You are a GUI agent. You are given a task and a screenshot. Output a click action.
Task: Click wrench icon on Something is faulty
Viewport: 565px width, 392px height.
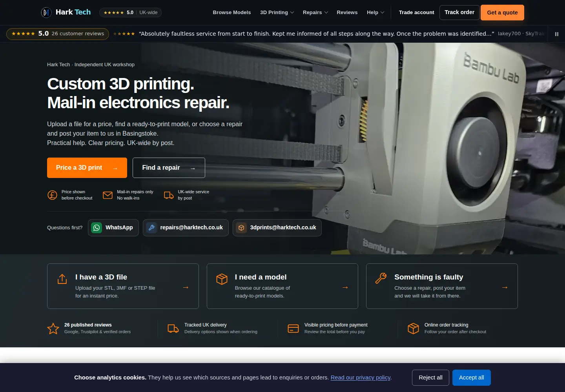pyautogui.click(x=381, y=278)
